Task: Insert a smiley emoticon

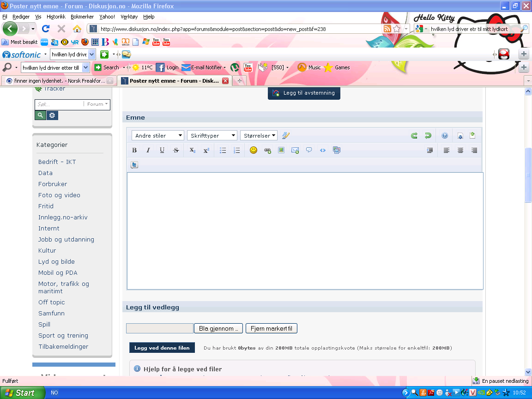Action: click(x=254, y=150)
